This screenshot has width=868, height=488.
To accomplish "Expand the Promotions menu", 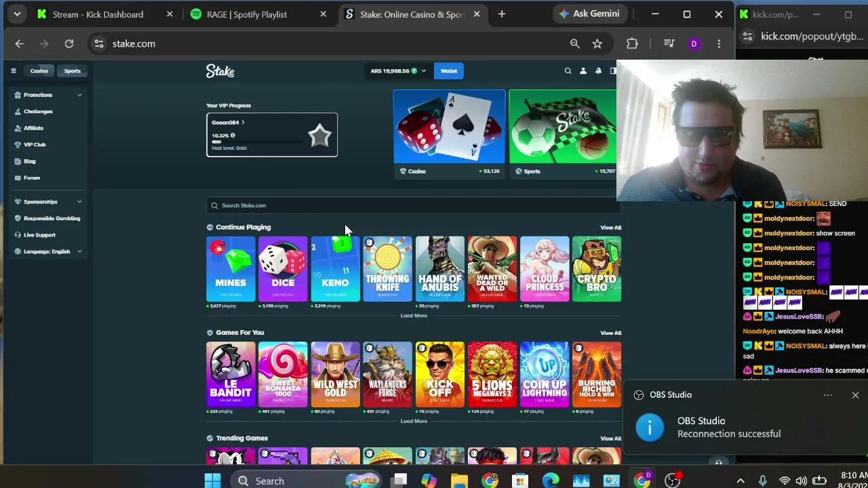I will pos(48,95).
